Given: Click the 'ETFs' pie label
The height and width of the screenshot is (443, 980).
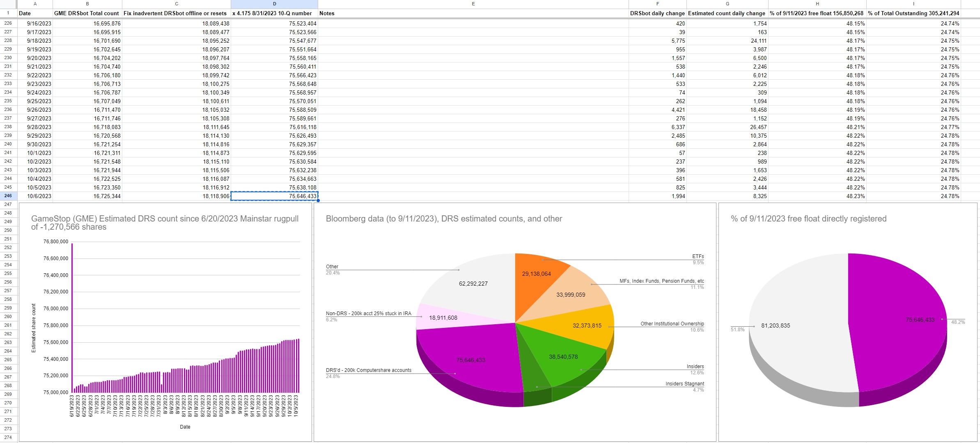Looking at the screenshot, I should (x=698, y=256).
